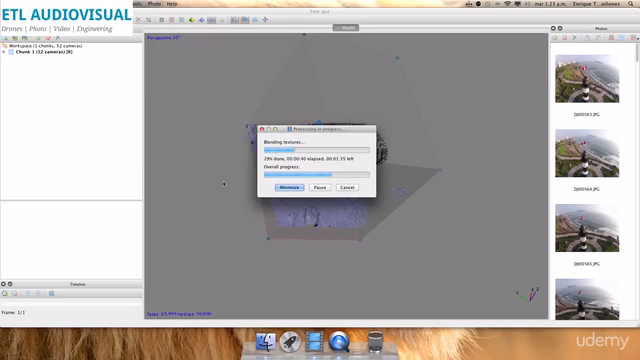Click the faces and vertices count text
The width and height of the screenshot is (640, 360).
[179, 314]
